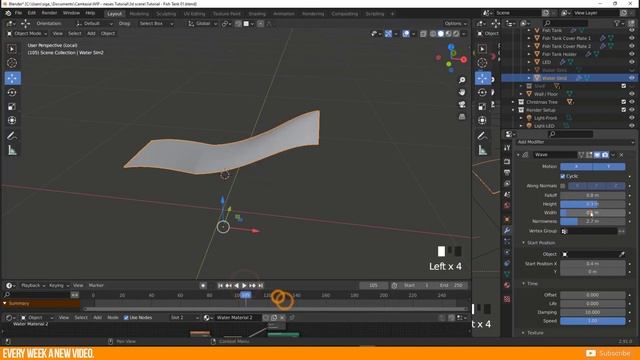Viewport: 640px width, 360px height.
Task: Open the Keying menu in timeline
Action: click(59, 286)
